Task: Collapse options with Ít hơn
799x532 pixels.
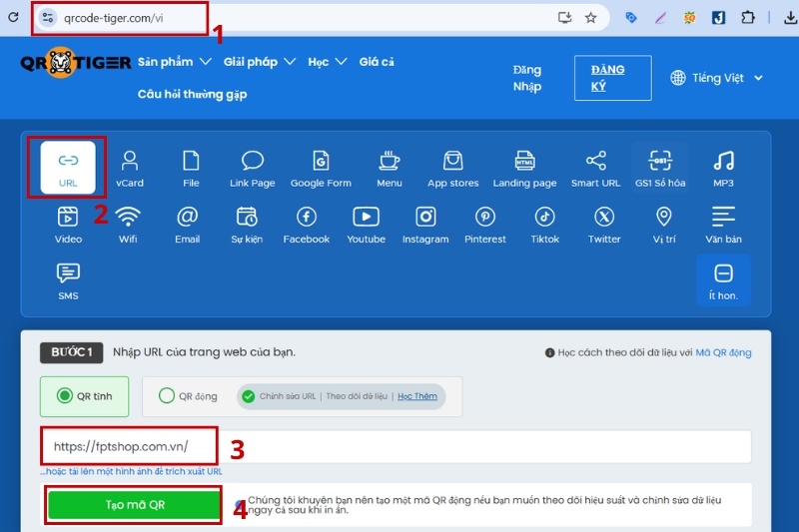Action: pyautogui.click(x=723, y=280)
